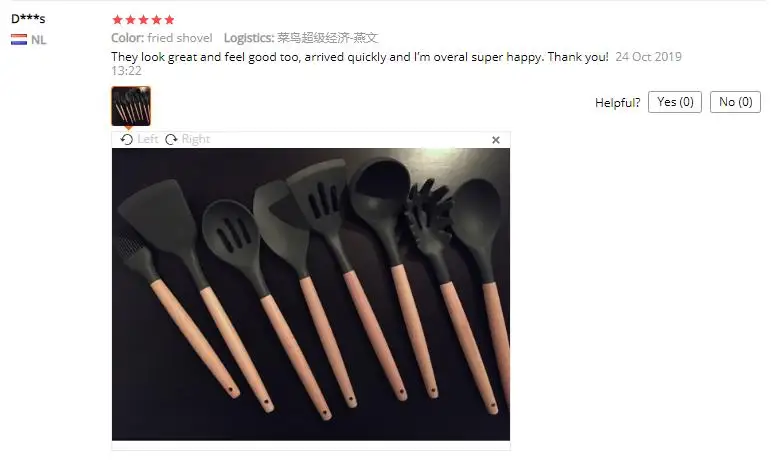This screenshot has height=465, width=781.
Task: Mark the review unhelpful with No (0)
Action: (735, 102)
